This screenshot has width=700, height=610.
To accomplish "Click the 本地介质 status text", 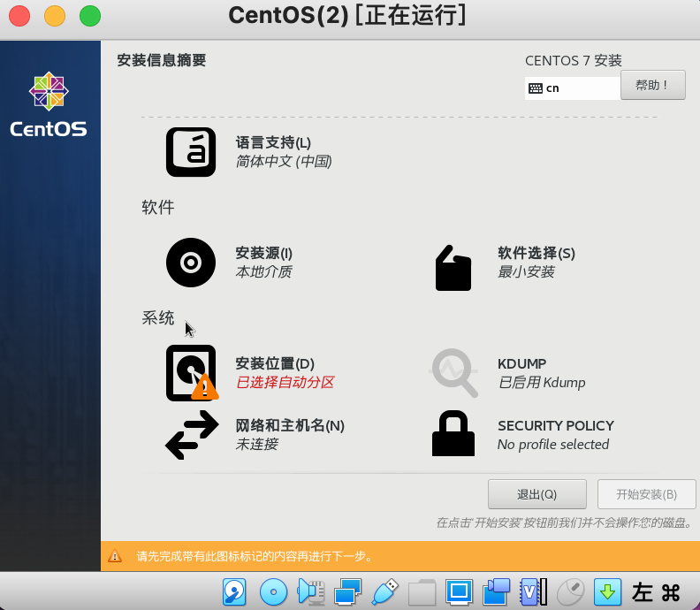I will pos(264,271).
